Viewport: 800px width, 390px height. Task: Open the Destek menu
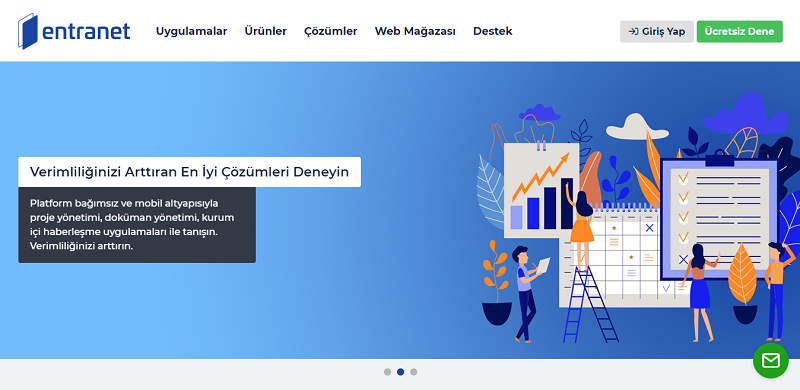493,31
